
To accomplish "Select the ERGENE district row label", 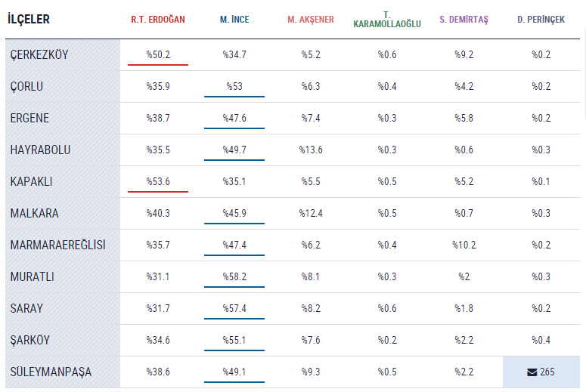I will tap(30, 119).
